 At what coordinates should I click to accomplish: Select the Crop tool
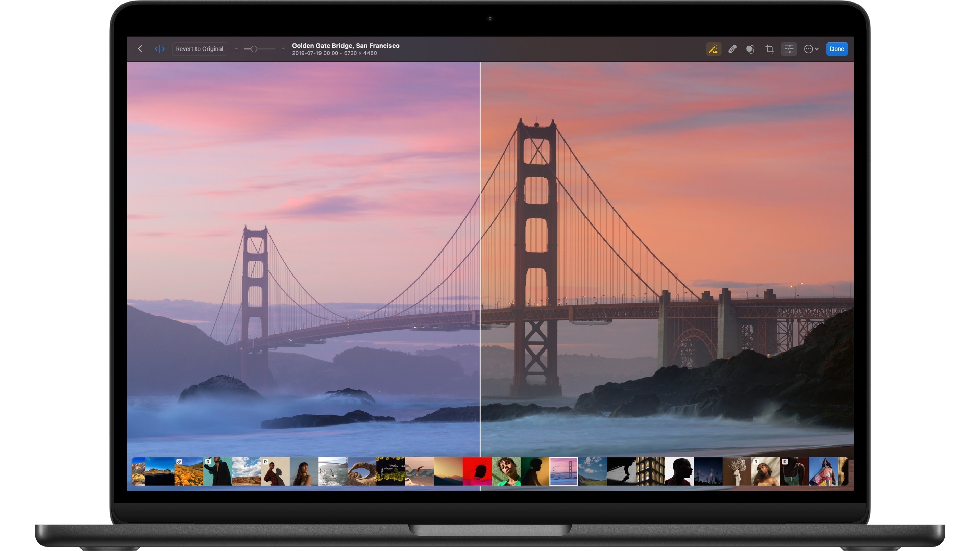770,49
